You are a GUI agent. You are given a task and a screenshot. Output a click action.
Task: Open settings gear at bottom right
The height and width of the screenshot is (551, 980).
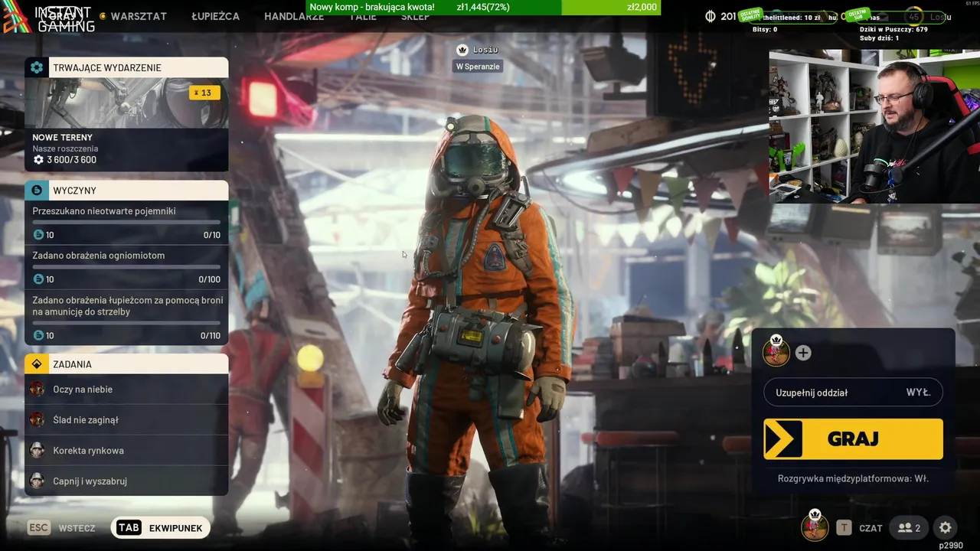pos(946,527)
